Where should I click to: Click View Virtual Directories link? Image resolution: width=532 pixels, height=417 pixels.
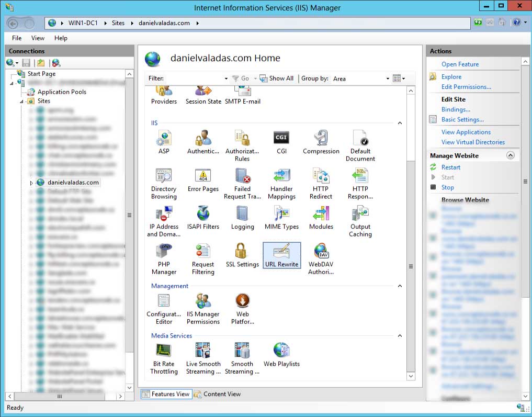[x=473, y=142]
